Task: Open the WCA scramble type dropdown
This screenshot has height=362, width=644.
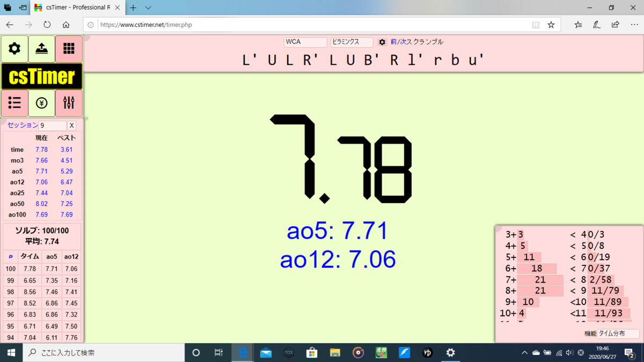Action: 305,42
